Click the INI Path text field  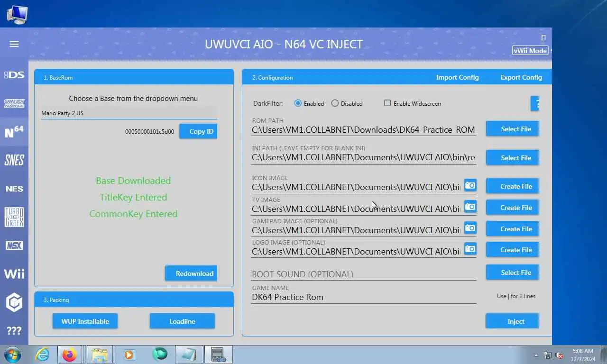364,157
